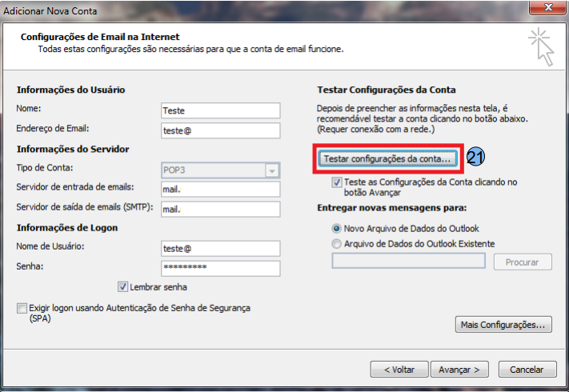Select the Servidor de saída (SMTP) field
This screenshot has height=392, width=569.
[219, 208]
